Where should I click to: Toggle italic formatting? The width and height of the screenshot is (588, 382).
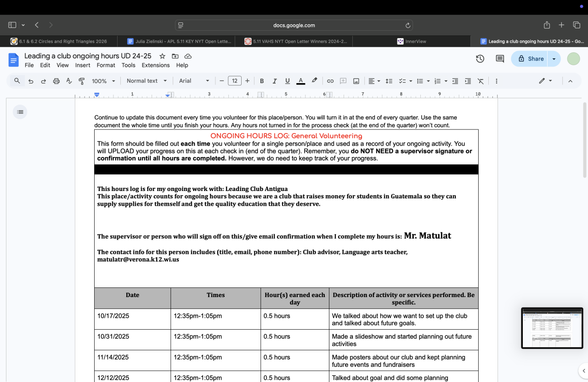point(275,81)
